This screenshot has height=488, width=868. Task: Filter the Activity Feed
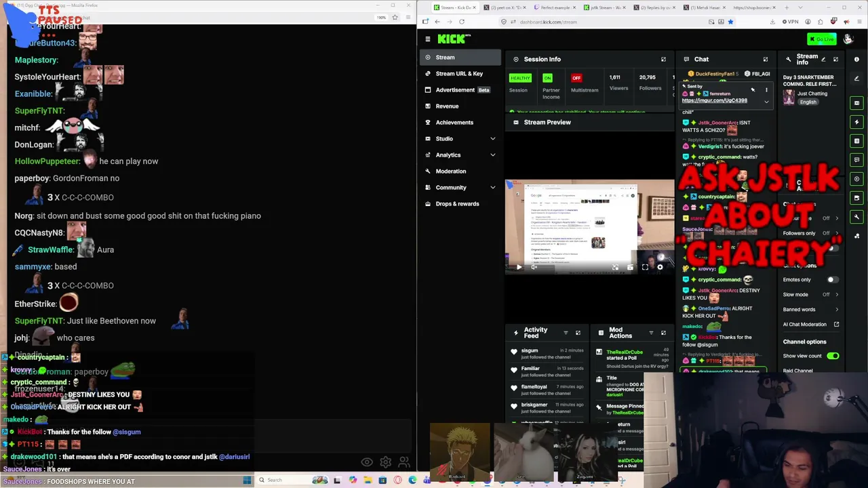[566, 333]
